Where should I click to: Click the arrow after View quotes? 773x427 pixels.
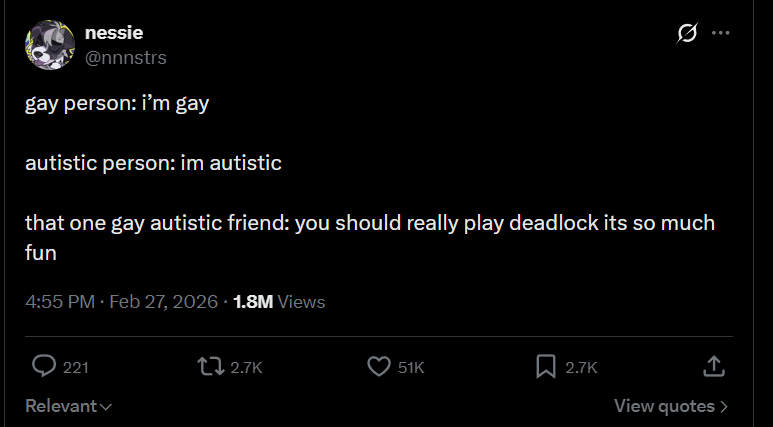724,406
